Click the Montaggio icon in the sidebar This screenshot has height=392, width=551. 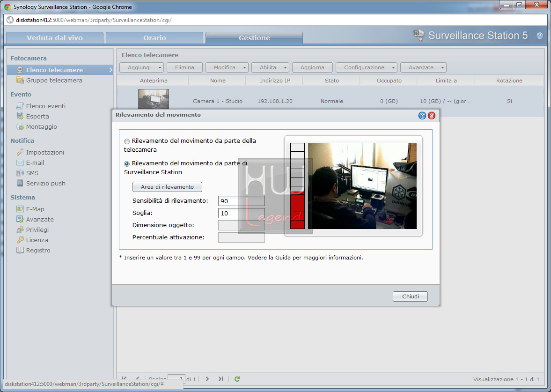coord(20,126)
